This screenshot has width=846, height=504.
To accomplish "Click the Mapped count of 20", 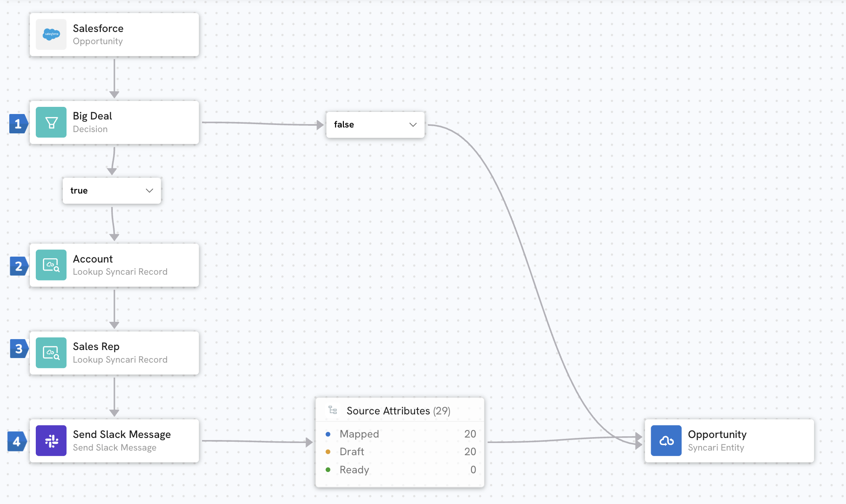I will (x=470, y=434).
